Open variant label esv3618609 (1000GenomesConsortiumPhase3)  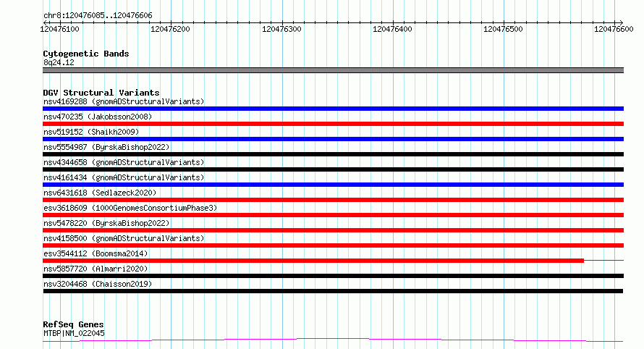[x=130, y=208]
